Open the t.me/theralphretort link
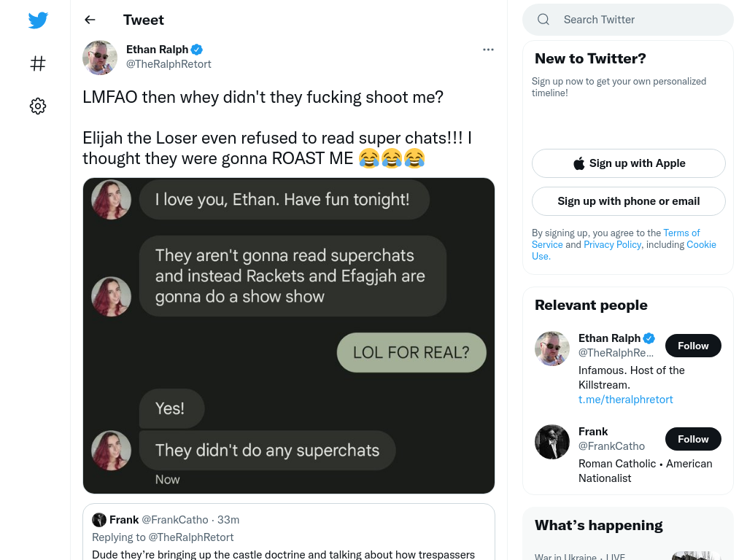747x560 pixels. (625, 400)
